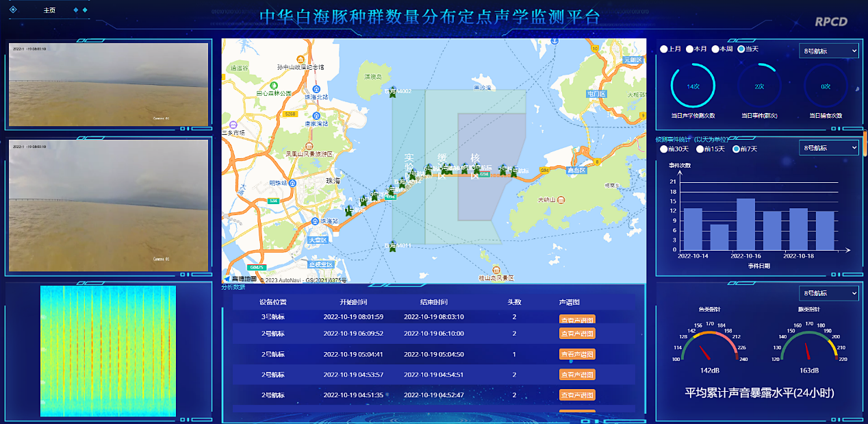Select the 珠海站 railway station map icon

(x=315, y=221)
